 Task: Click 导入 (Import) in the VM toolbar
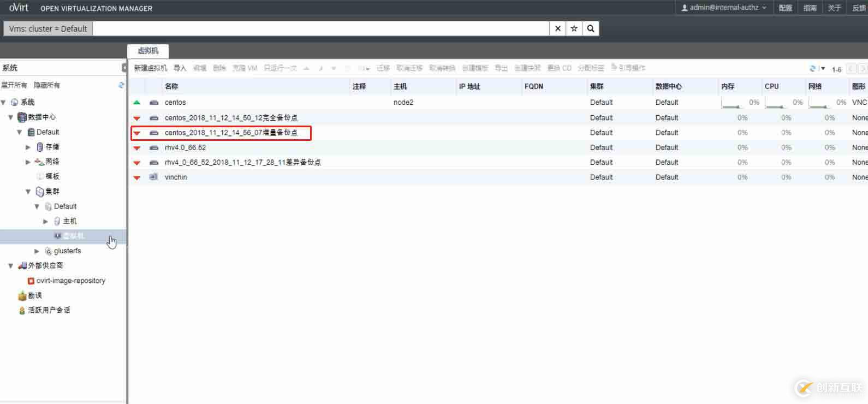(x=180, y=68)
